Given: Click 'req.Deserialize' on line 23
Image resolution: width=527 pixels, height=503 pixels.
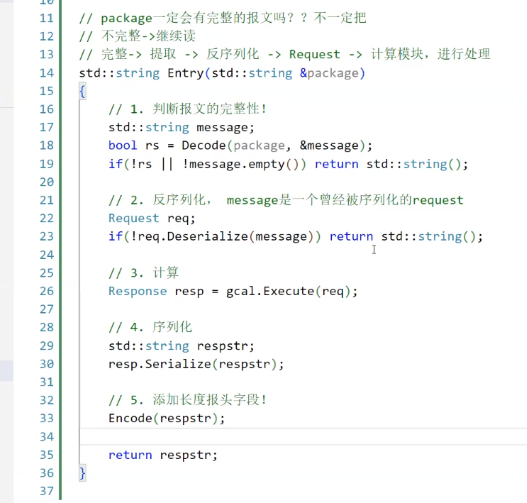Looking at the screenshot, I should click(193, 237).
